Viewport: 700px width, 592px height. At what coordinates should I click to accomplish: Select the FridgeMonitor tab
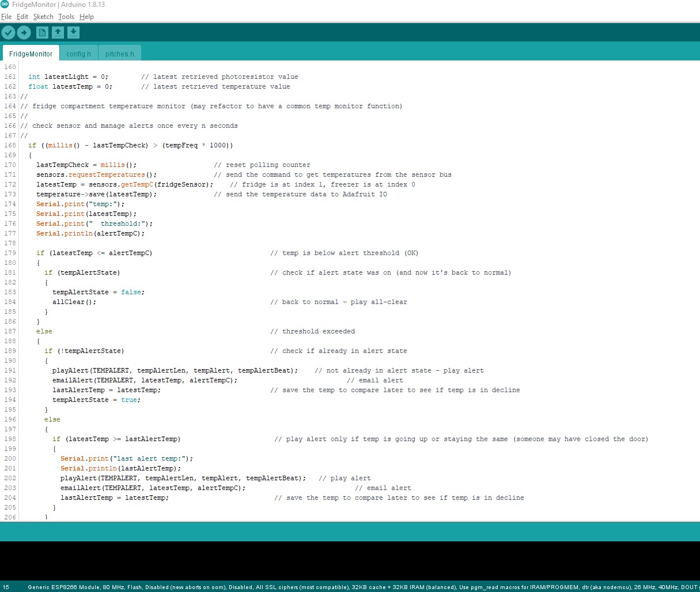point(31,54)
